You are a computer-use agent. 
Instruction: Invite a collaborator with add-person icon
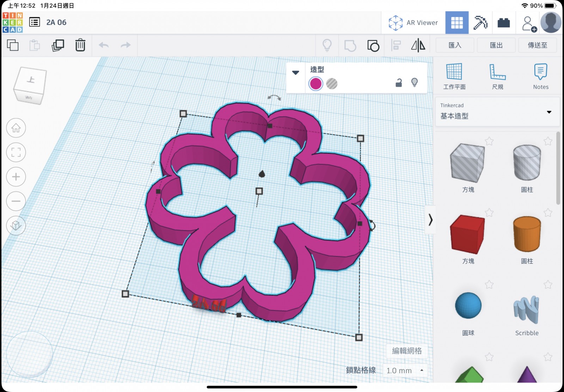click(x=529, y=24)
